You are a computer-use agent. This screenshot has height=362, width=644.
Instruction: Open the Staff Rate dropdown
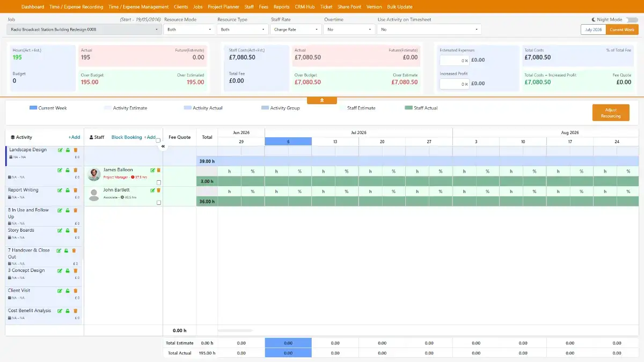click(295, 29)
